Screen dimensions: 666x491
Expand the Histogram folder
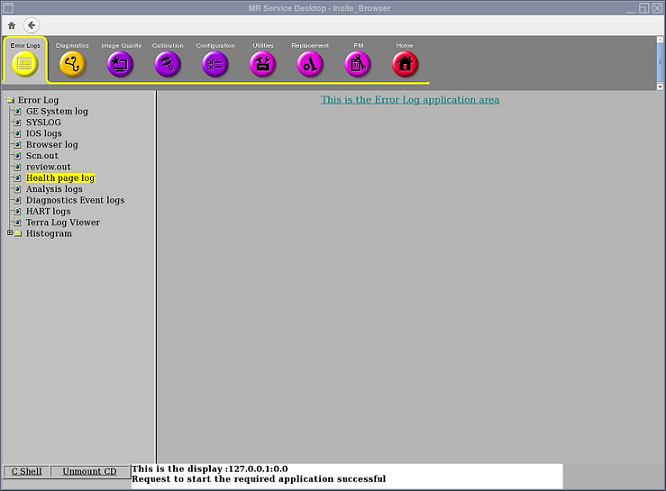[10, 234]
